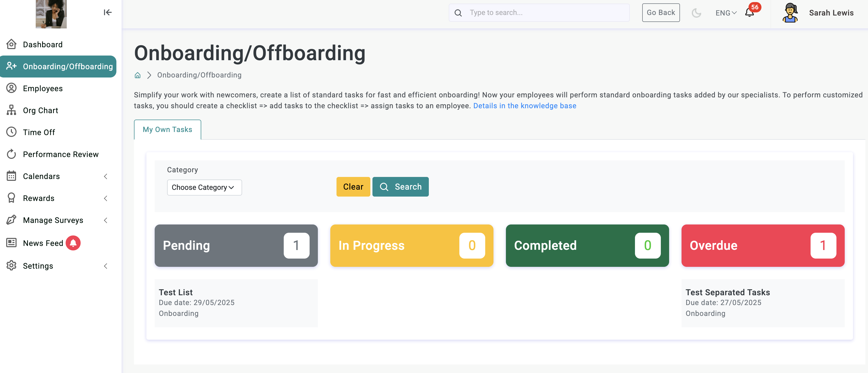Open the ENG language selector
Screen dimensions: 868x373
[x=726, y=13]
